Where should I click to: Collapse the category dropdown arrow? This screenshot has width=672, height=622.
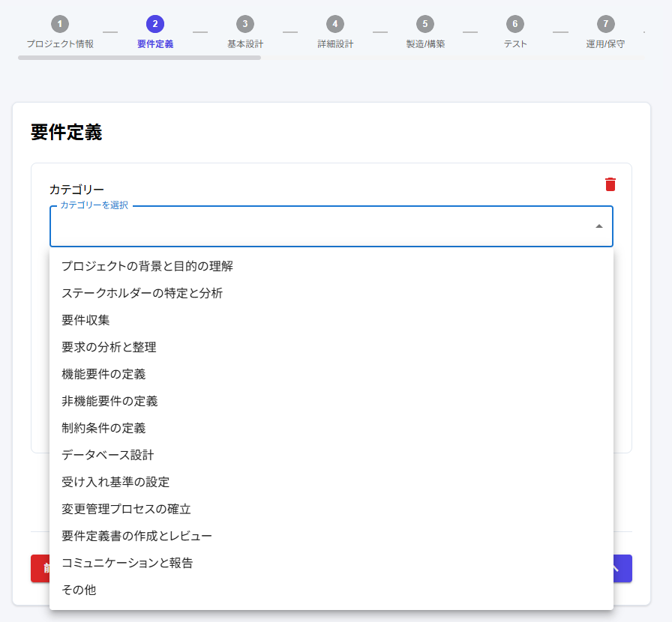tap(598, 226)
